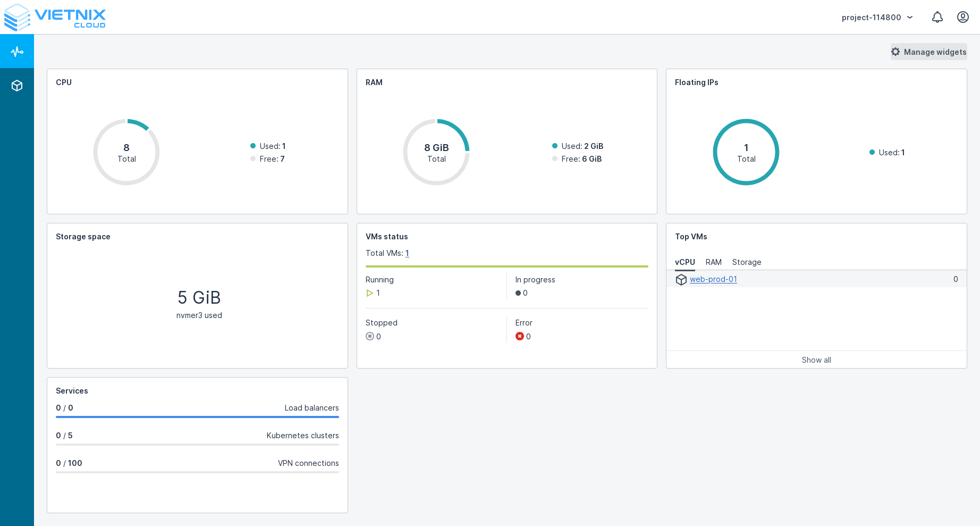This screenshot has height=526, width=980.
Task: Open the Total VMs count link
Action: [407, 253]
